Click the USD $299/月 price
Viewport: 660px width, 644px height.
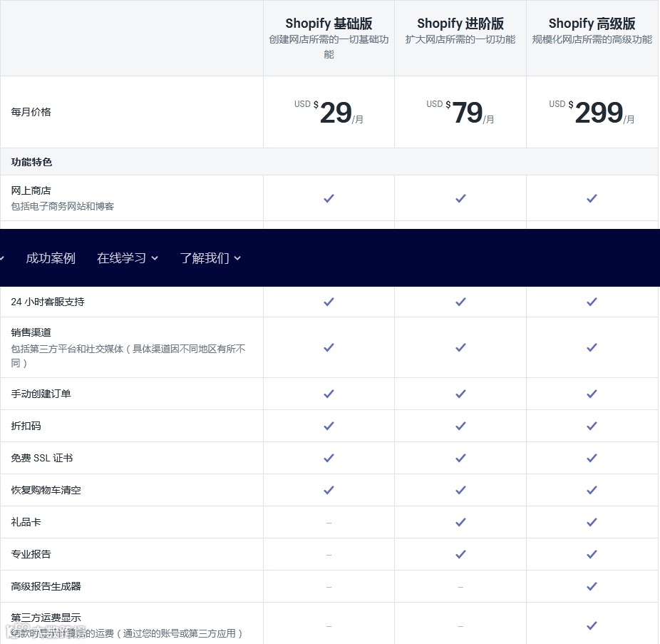tap(592, 113)
